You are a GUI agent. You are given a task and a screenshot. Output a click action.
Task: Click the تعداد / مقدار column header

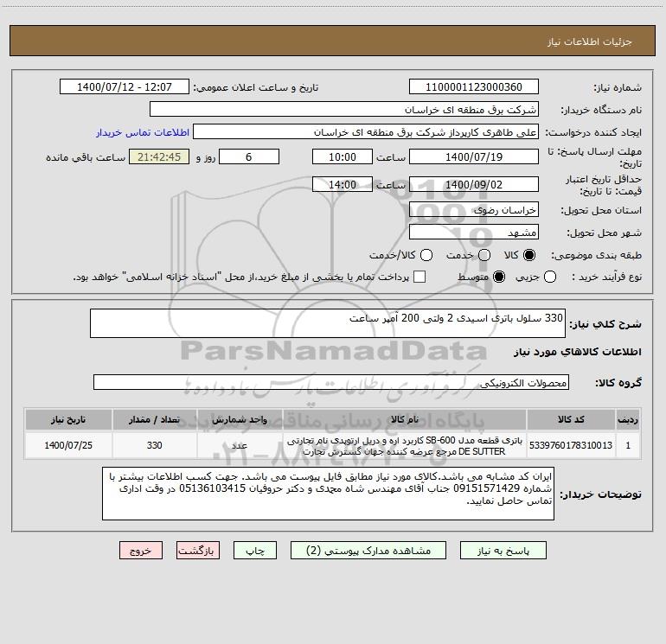pyautogui.click(x=155, y=419)
